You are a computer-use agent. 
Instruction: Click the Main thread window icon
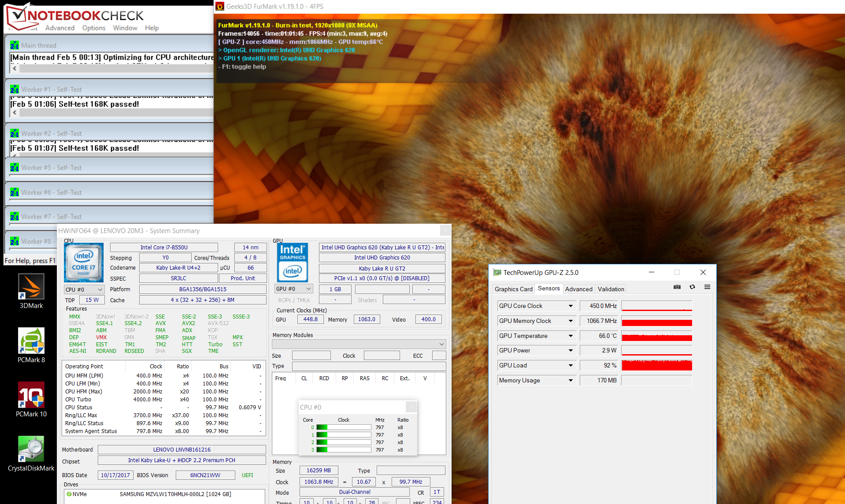click(x=15, y=45)
